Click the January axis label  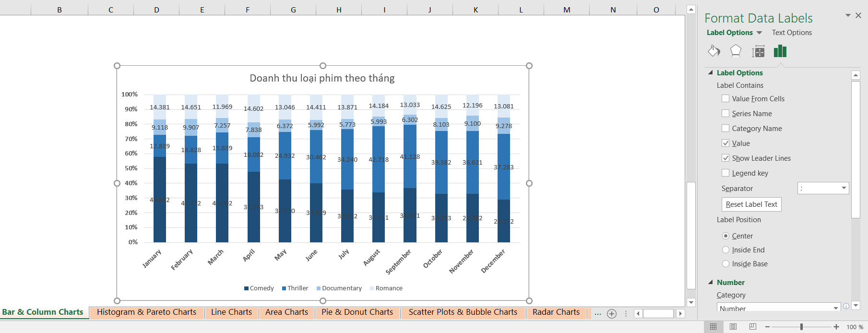[152, 258]
